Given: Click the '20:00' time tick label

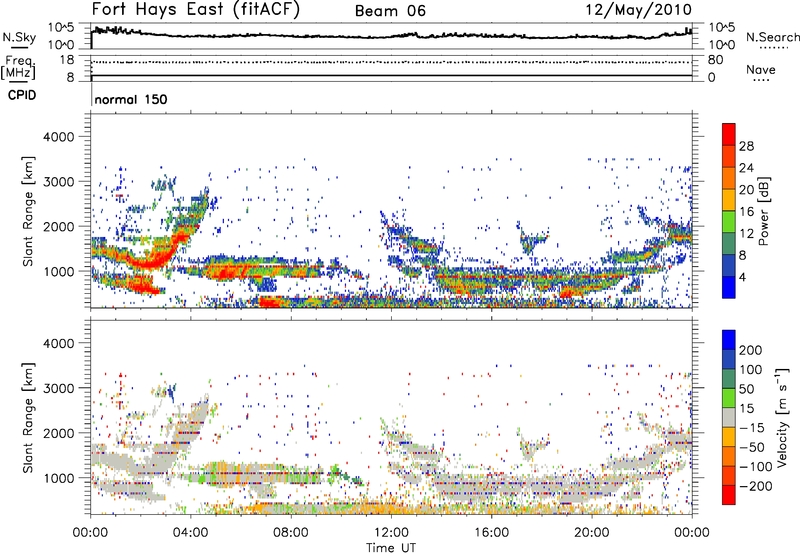Looking at the screenshot, I should click(591, 533).
